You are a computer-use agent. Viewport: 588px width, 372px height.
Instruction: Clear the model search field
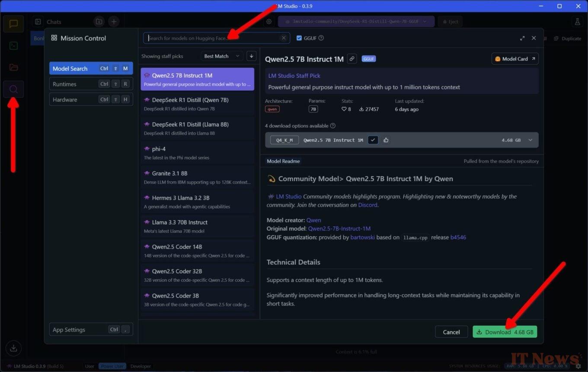pyautogui.click(x=284, y=38)
